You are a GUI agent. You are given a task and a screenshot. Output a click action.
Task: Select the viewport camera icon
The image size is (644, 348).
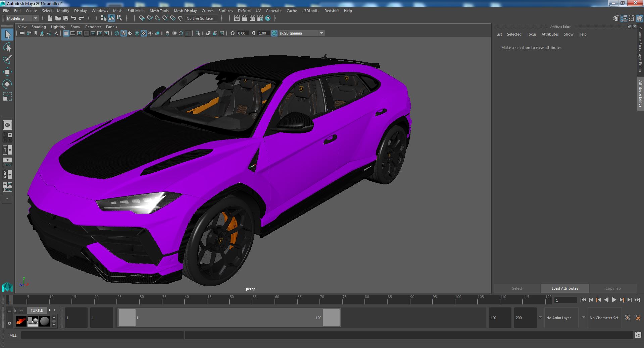[x=22, y=33]
